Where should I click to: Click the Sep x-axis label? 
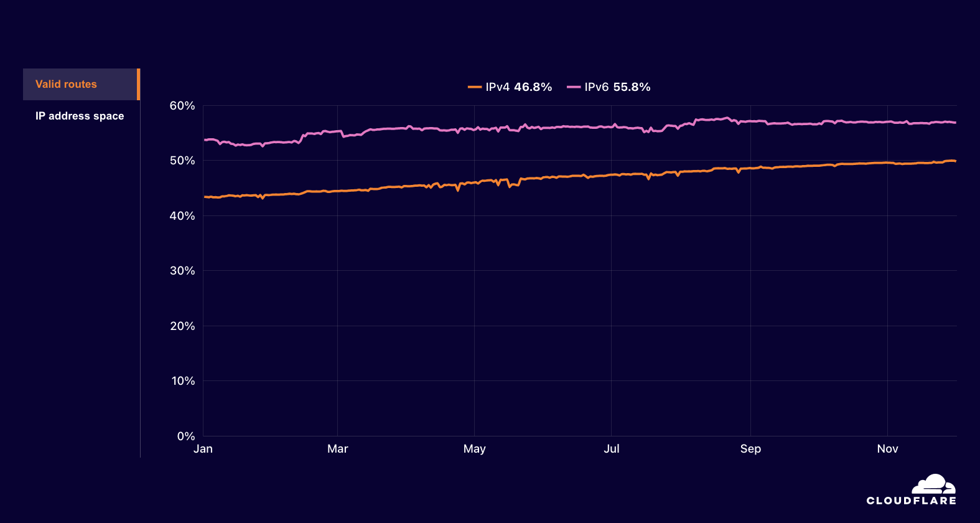tap(750, 449)
